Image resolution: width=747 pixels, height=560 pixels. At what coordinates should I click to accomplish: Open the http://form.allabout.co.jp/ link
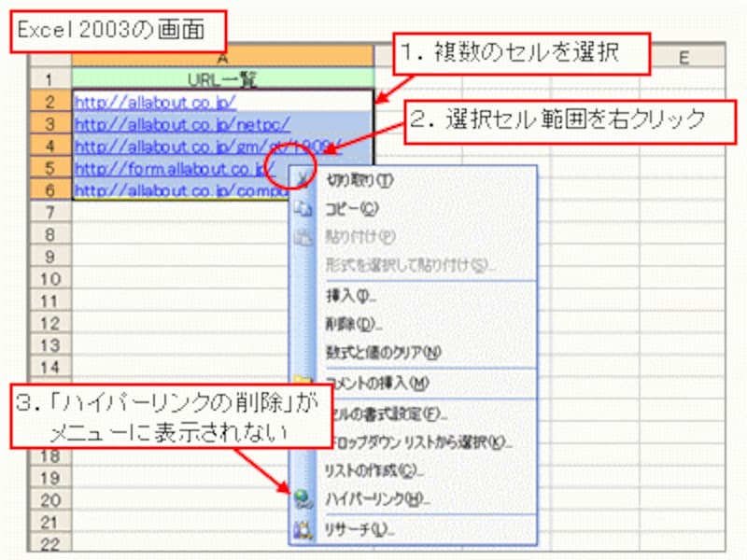(x=175, y=169)
